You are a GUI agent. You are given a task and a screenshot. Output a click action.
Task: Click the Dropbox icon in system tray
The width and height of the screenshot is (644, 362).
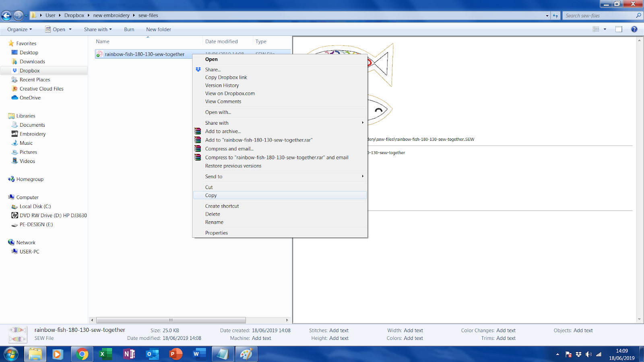[578, 354]
